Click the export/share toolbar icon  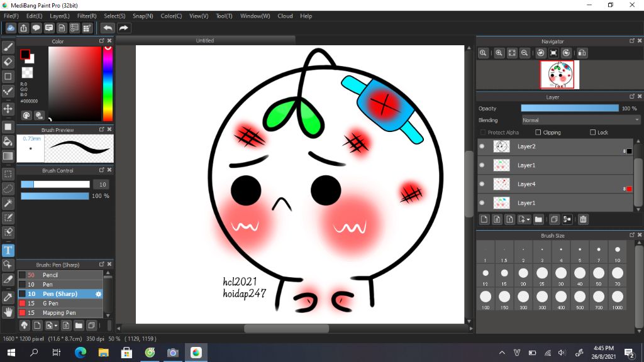point(23,28)
